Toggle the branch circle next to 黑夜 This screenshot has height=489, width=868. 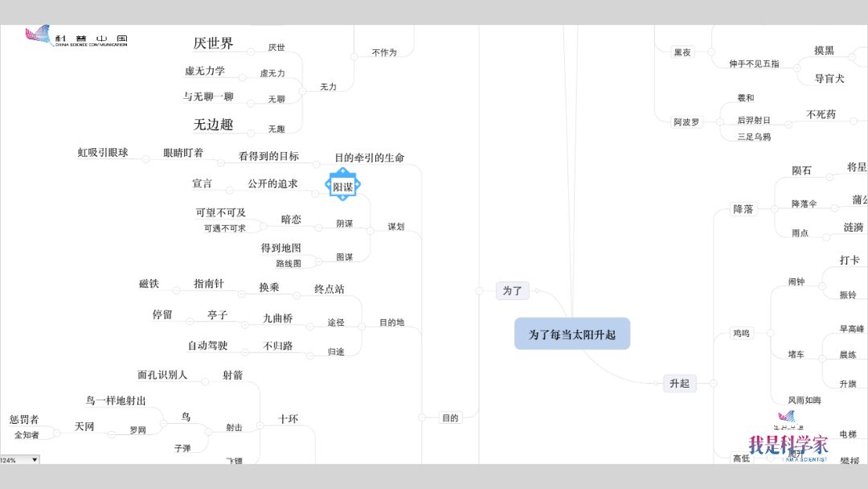pos(710,52)
